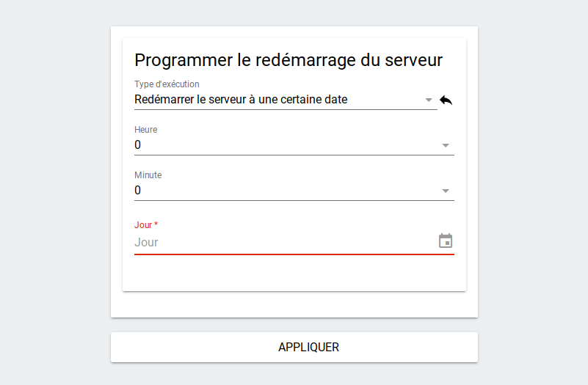Click the red underline of Jour field
The width and height of the screenshot is (588, 385).
pos(294,254)
